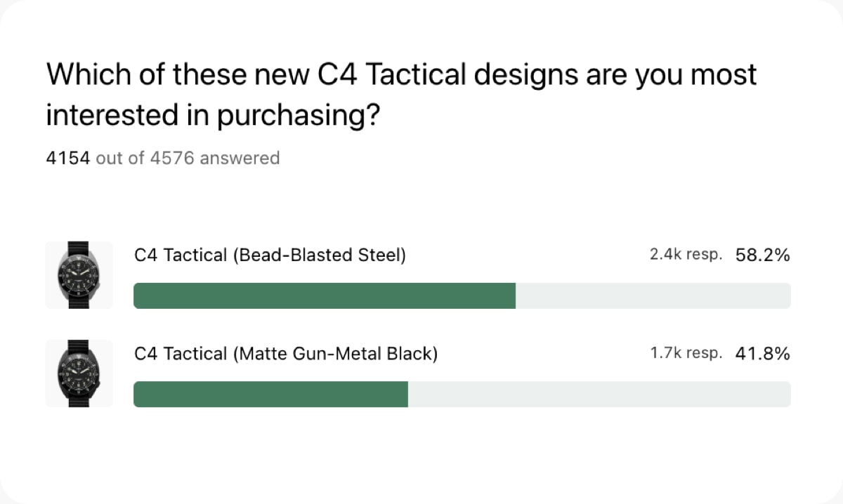Click the '4154 out of 4576 answered' text
Viewport: 843px width, 504px height.
coord(163,158)
